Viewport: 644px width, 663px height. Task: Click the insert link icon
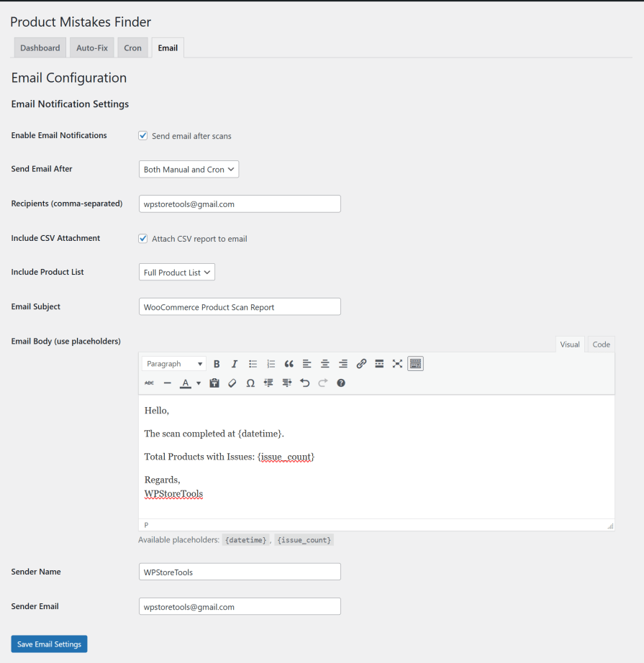361,364
